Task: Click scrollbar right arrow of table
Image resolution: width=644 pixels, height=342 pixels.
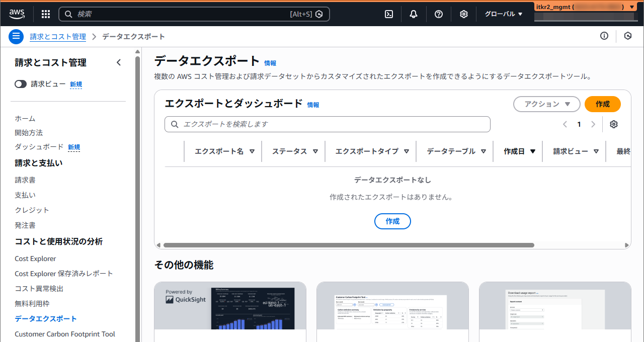Action: [627, 245]
